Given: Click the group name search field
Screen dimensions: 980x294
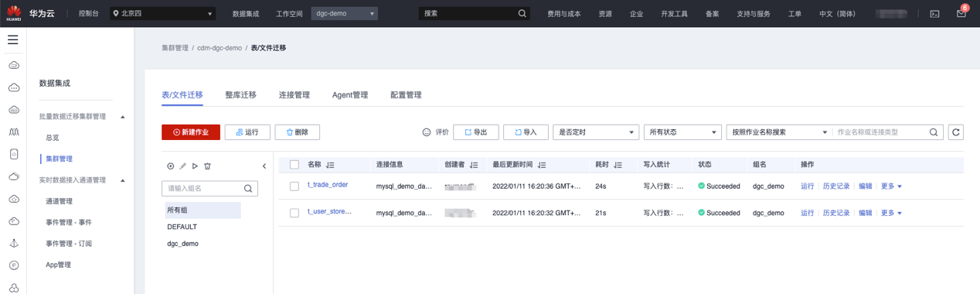Looking at the screenshot, I should [x=209, y=188].
